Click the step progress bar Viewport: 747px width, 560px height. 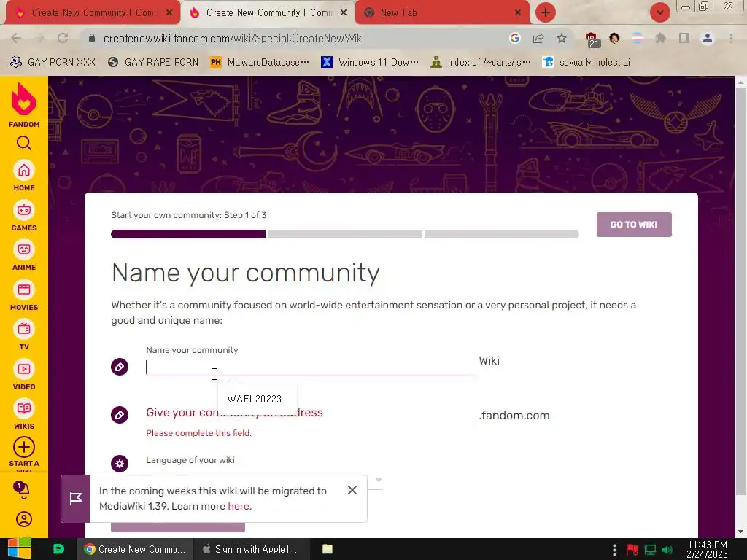(x=345, y=234)
